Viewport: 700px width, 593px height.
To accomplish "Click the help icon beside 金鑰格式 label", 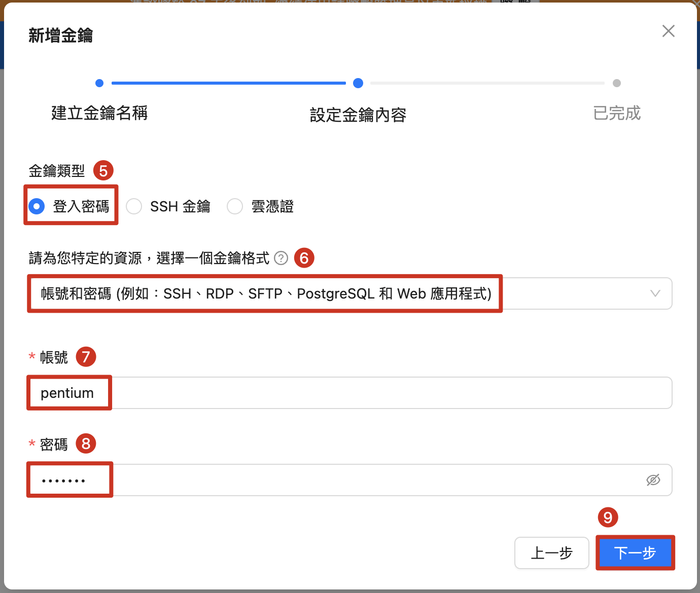I will [x=281, y=258].
